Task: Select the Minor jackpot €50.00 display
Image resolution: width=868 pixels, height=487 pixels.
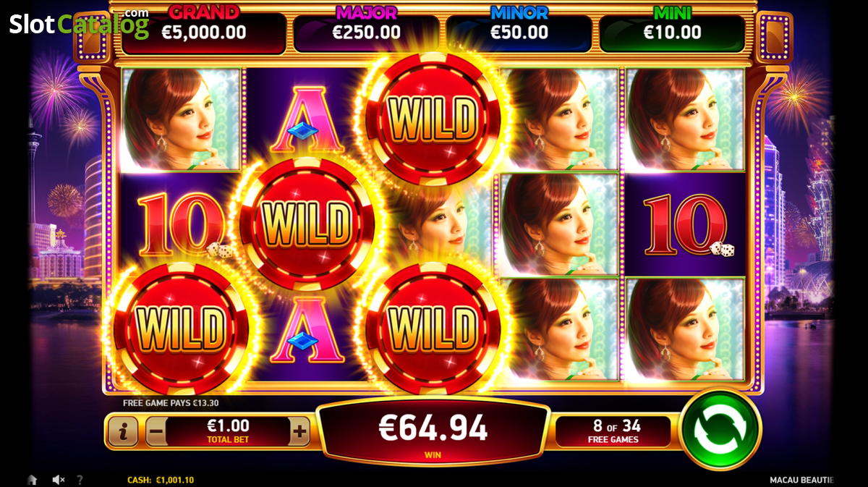Action: 519,26
